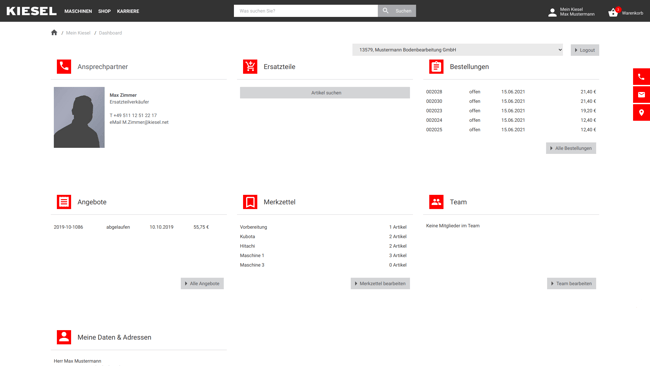Click the Ersatzteile heading

[279, 67]
